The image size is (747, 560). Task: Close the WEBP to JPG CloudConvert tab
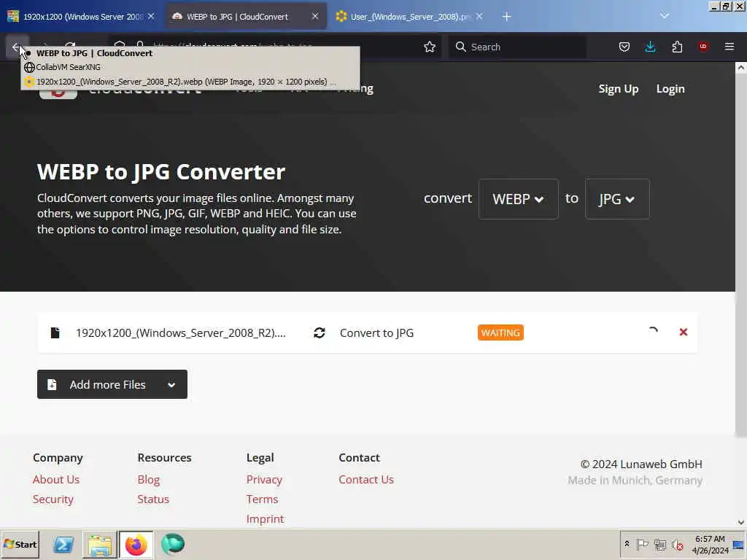point(315,16)
